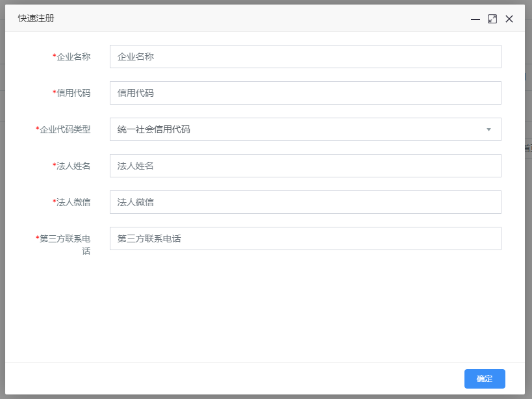
Task: Click the 第三方联系电话 input field
Action: pyautogui.click(x=305, y=238)
